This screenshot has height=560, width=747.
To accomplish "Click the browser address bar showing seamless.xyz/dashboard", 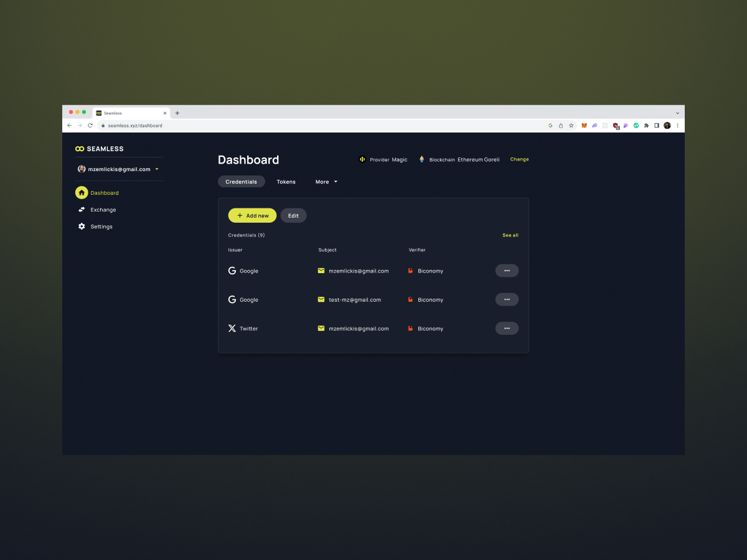I will pyautogui.click(x=134, y=125).
